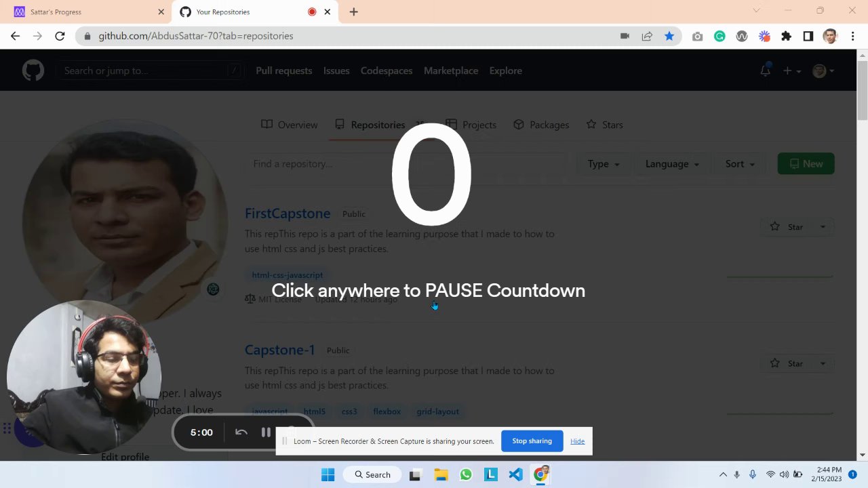Switch to the Packages tab
Screen dimensions: 868x488
[x=541, y=125]
